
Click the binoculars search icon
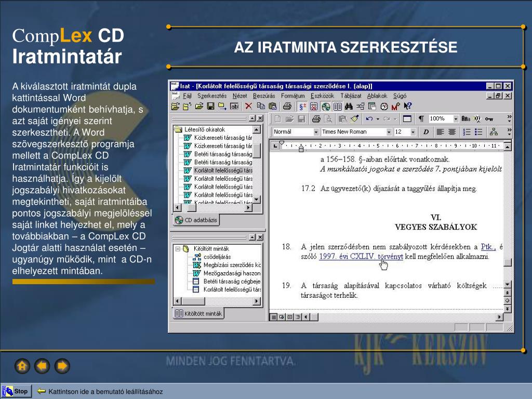349,107
